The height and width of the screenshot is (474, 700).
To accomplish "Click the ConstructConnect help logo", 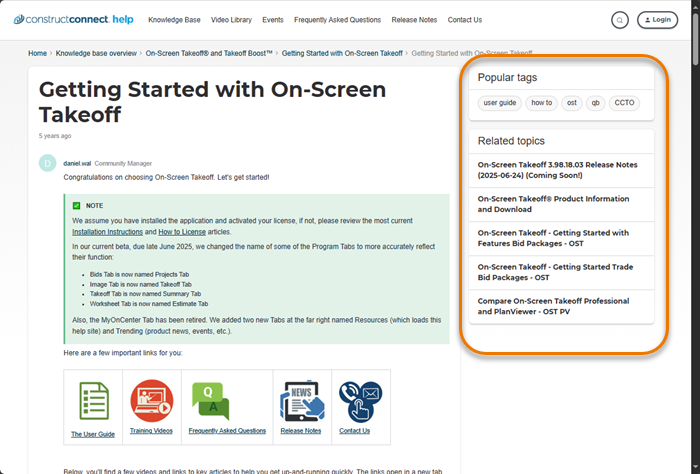I will pos(74,20).
